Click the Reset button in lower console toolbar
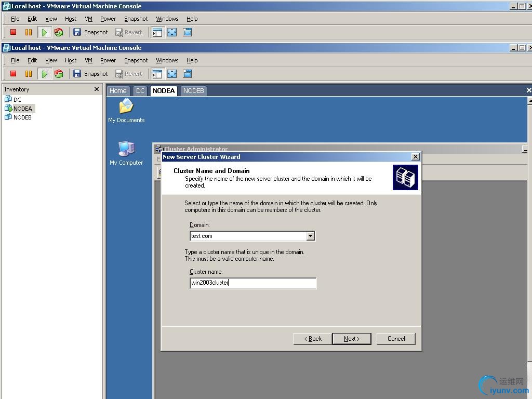532x399 pixels. tap(59, 74)
